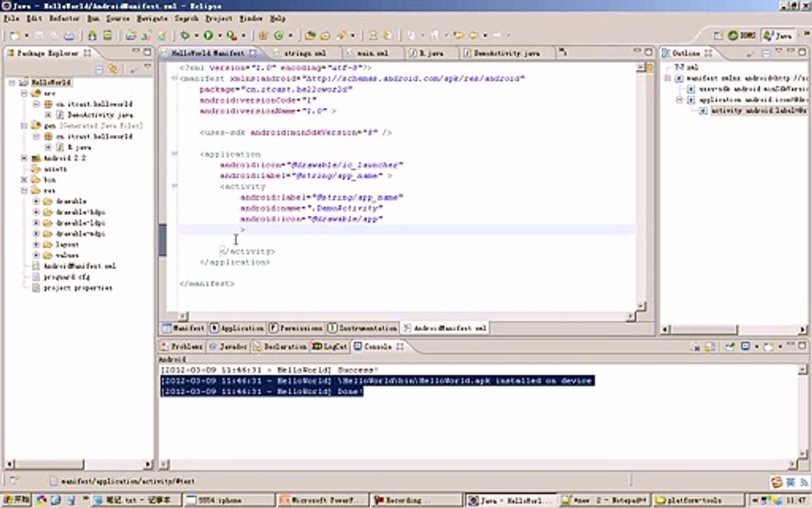812x508 pixels.
Task: Collapse the application tag fold marker in editor
Action: click(x=175, y=153)
